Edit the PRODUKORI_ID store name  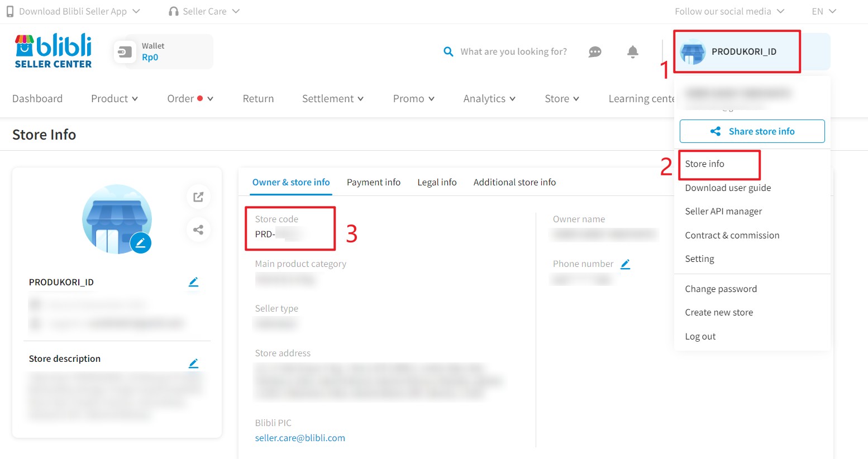(x=193, y=282)
